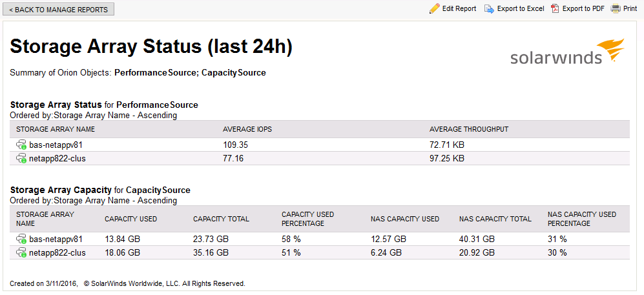Select the 97.25 KB throughput value

[447, 158]
